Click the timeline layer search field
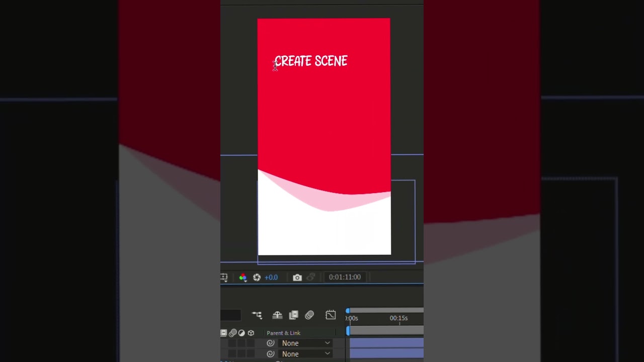The width and height of the screenshot is (644, 362). coord(230,315)
